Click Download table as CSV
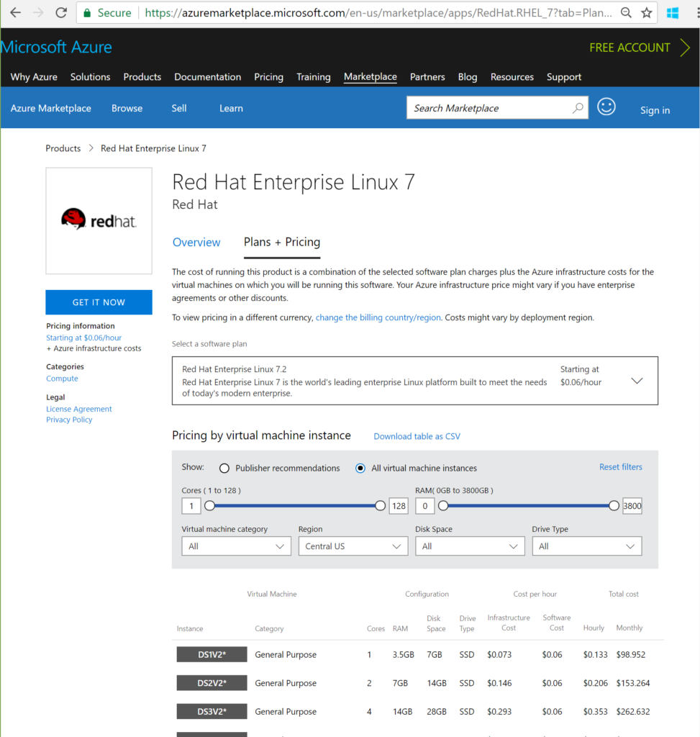Viewport: 700px width, 737px height. click(417, 437)
